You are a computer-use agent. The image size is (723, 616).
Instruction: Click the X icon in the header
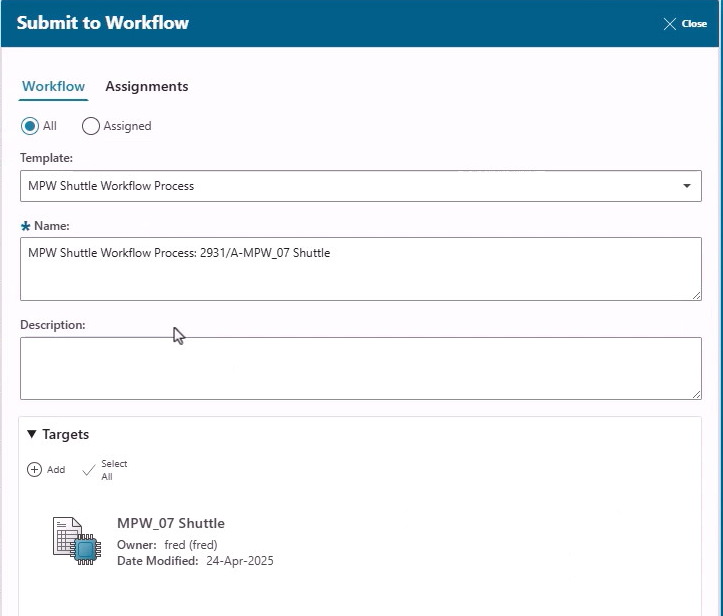670,24
